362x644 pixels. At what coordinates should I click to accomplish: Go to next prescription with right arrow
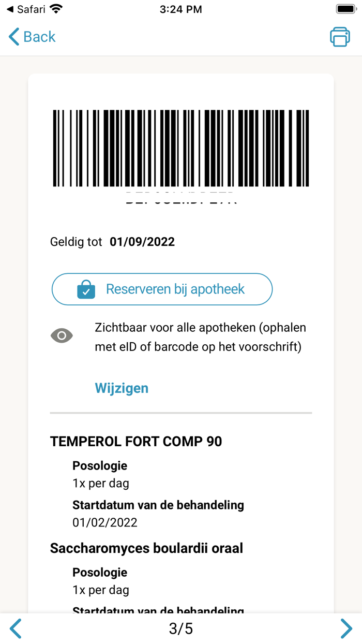point(346,628)
